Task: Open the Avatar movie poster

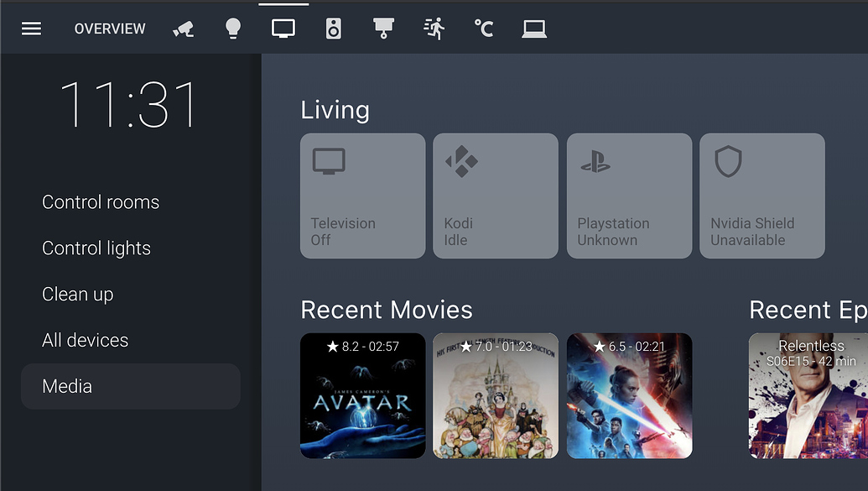Action: [x=362, y=396]
